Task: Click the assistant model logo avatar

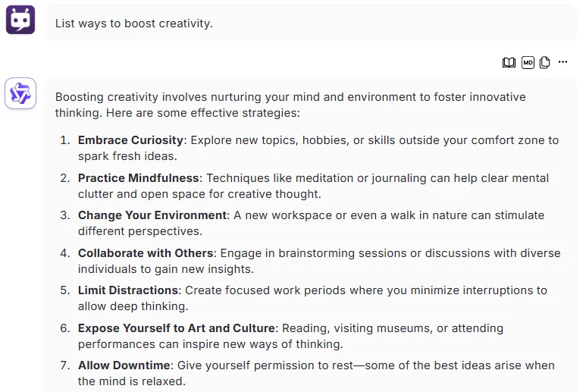Action: pos(20,93)
